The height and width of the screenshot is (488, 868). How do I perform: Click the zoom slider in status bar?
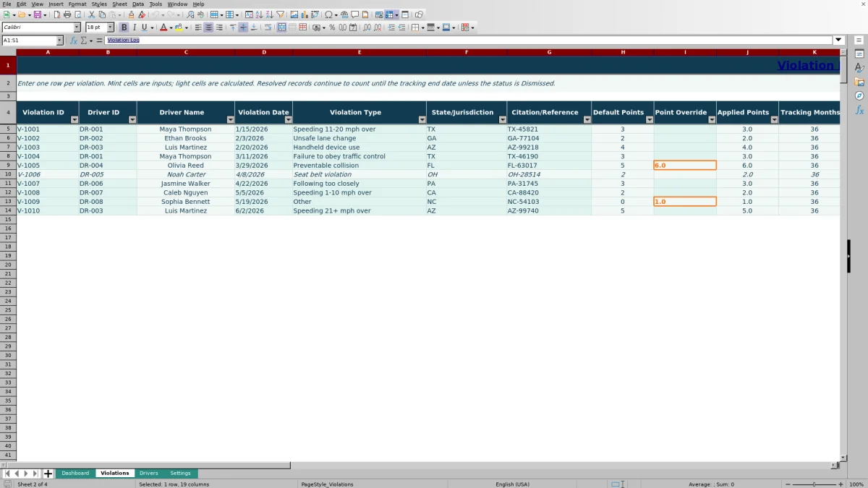click(x=814, y=484)
